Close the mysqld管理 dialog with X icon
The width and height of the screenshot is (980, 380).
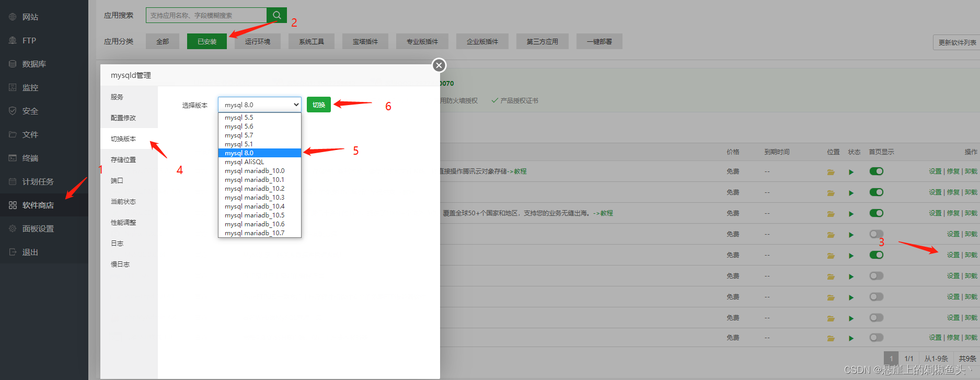[439, 65]
